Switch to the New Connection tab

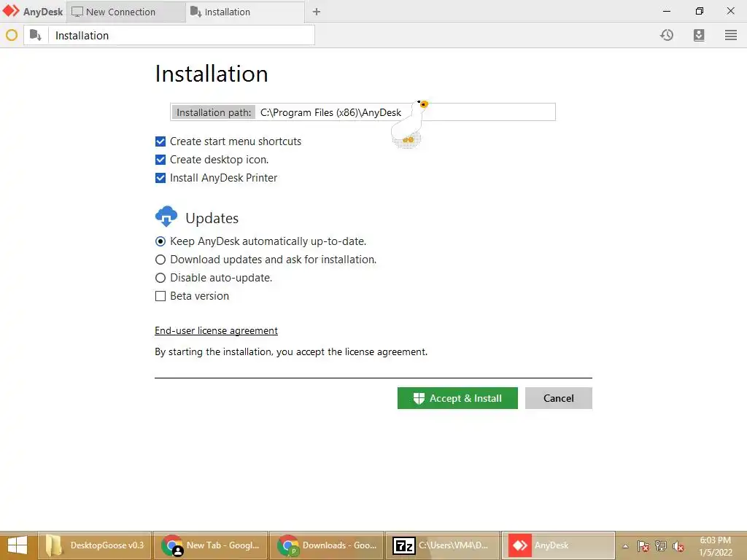click(125, 12)
